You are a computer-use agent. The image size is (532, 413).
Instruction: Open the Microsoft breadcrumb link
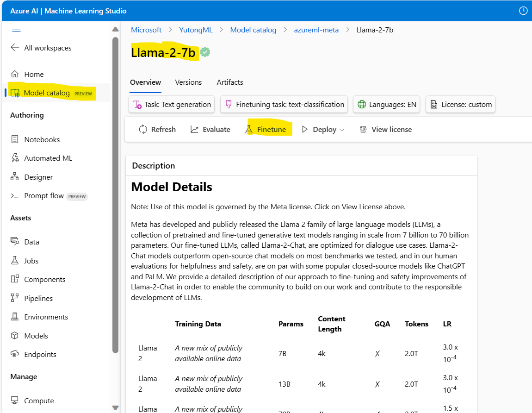(146, 30)
